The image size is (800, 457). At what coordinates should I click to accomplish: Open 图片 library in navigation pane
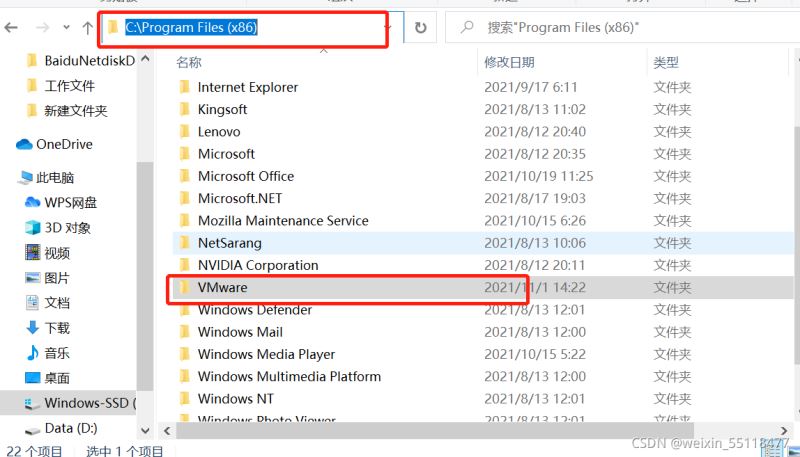[x=57, y=277]
